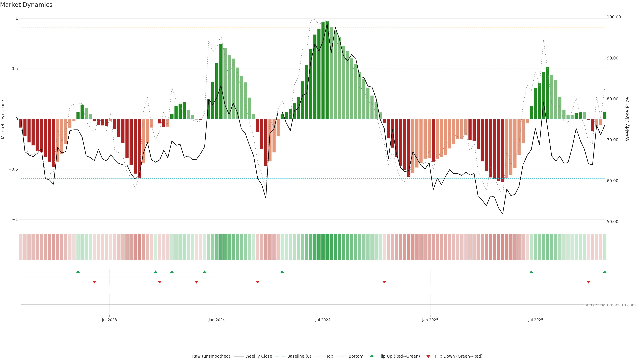The image size is (644, 362).
Task: Click Flip Down marker between Jul 2024 and Jan 2025
Action: [x=384, y=282]
